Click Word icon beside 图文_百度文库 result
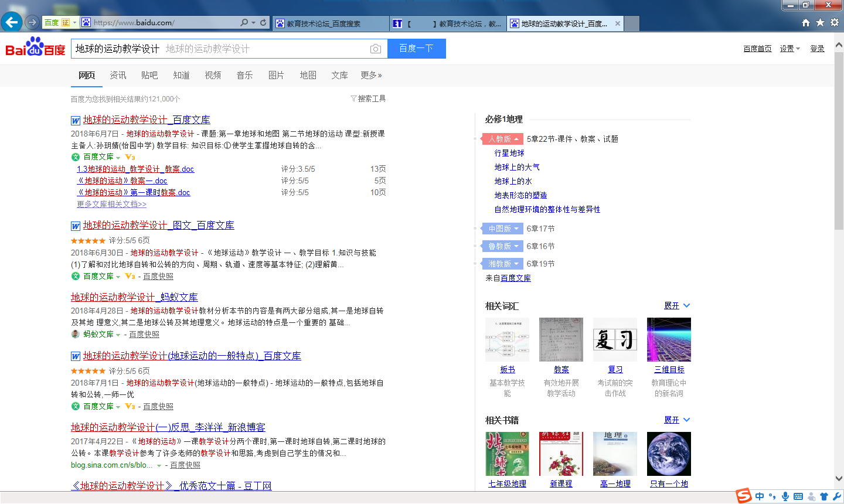This screenshot has width=844, height=504. tap(76, 226)
